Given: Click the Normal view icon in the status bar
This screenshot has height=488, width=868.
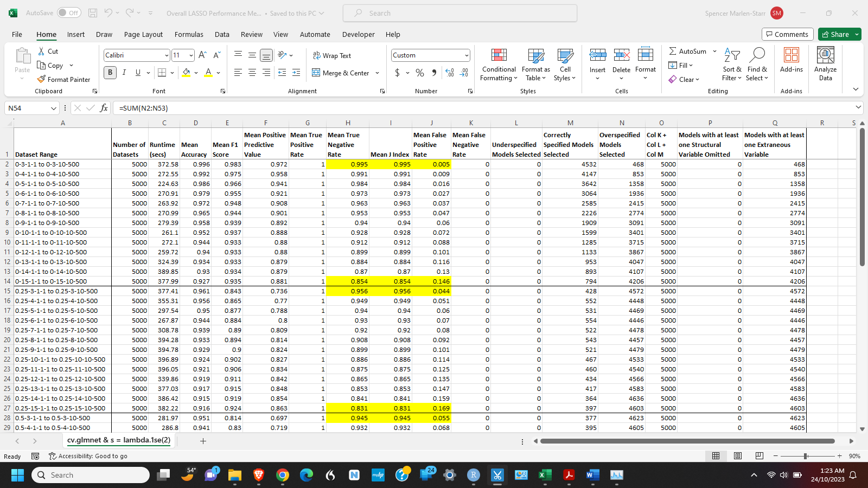Looking at the screenshot, I should click(x=716, y=456).
